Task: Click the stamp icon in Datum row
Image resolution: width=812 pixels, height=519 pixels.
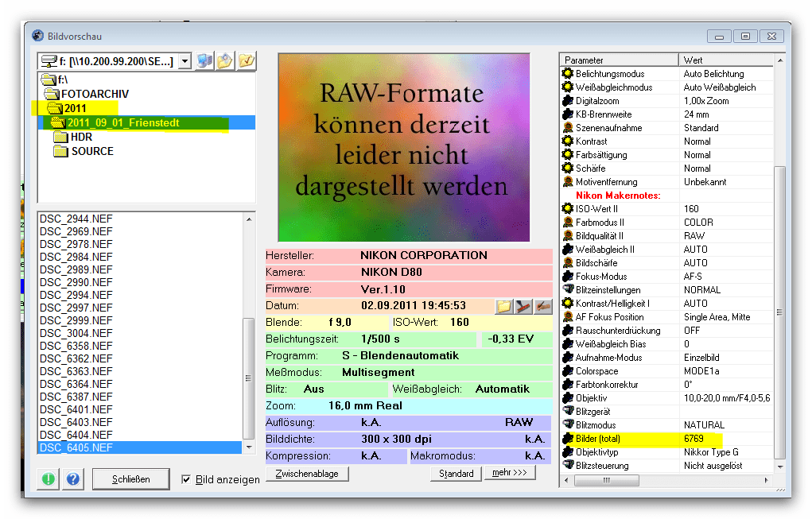Action: 523,306
